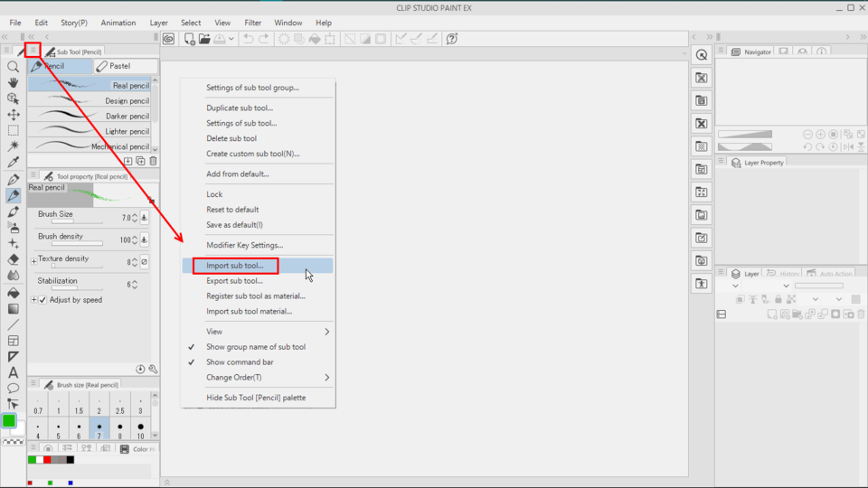Click the sub tool palette menu icon

point(33,52)
